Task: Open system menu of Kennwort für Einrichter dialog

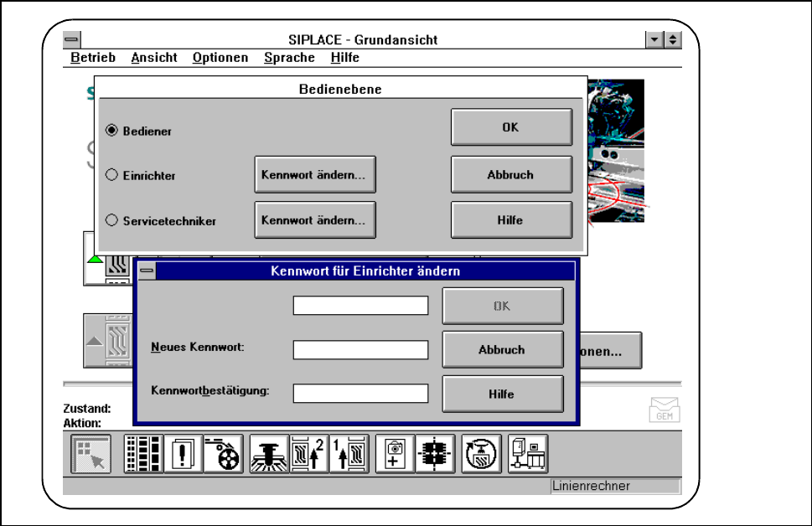Action: tap(147, 271)
